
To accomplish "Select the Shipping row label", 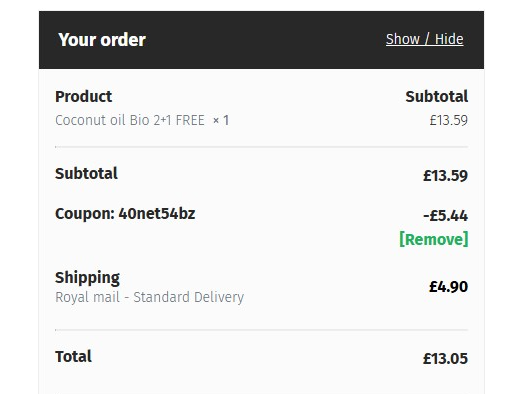I will coord(87,278).
